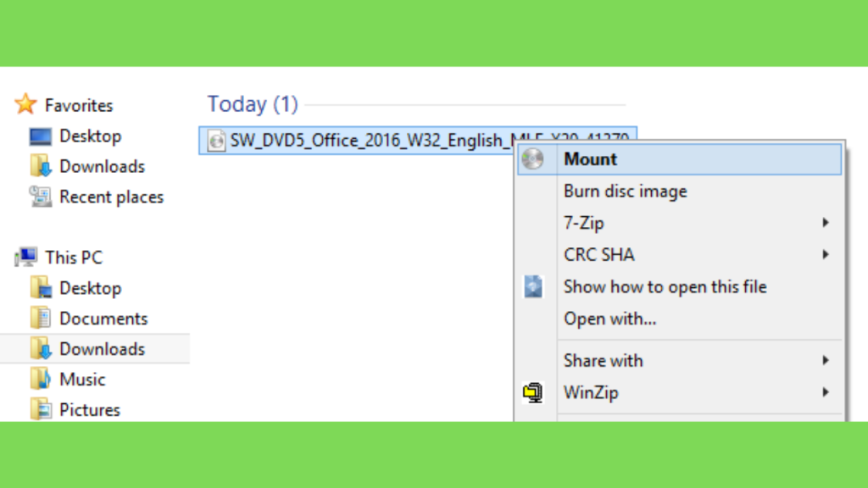Open Documents under This PC

point(103,319)
